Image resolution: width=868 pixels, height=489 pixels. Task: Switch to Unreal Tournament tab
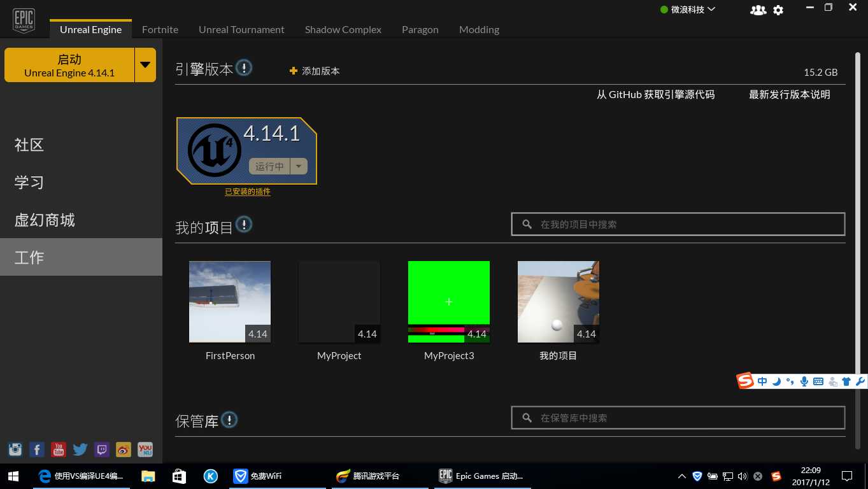click(241, 29)
